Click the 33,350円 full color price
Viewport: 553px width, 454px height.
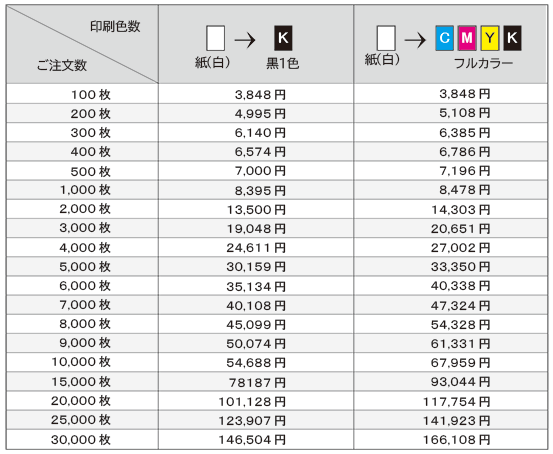coord(460,267)
